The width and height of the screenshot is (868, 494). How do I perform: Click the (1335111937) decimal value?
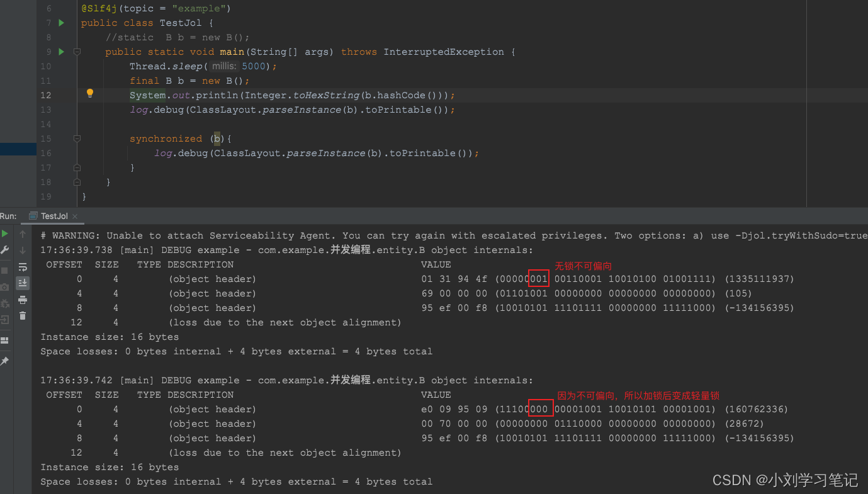point(760,279)
